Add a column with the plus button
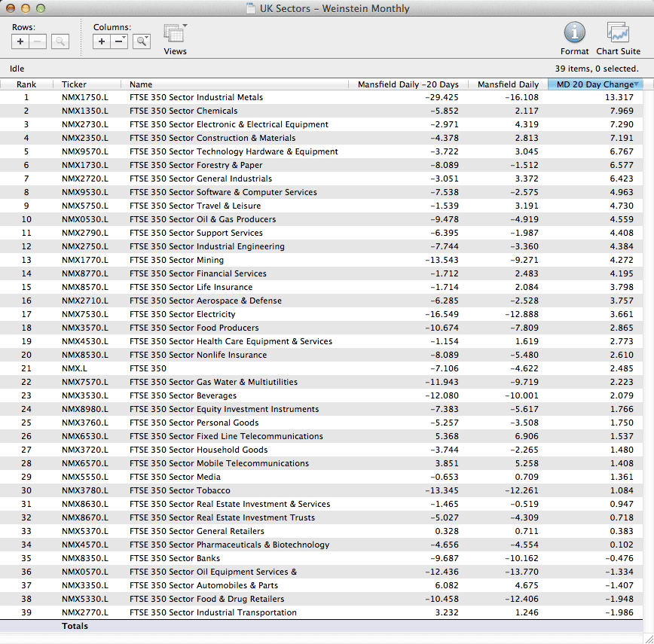Image resolution: width=654 pixels, height=644 pixels. (102, 42)
